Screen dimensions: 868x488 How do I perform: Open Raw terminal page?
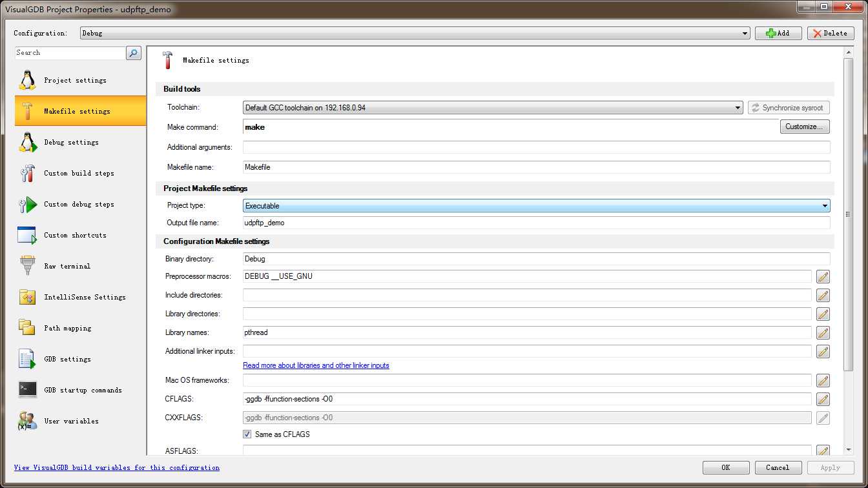[x=80, y=266]
